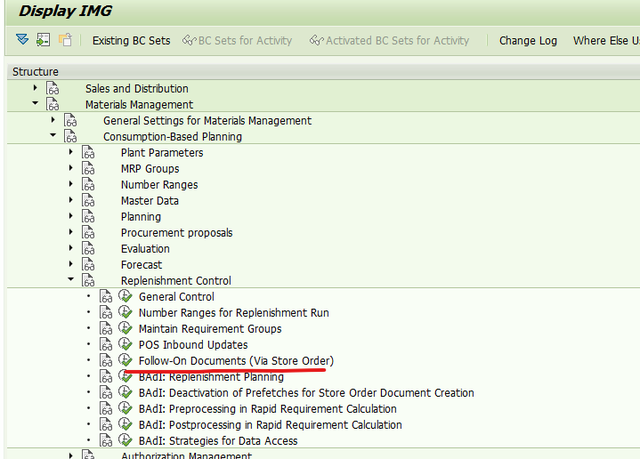This screenshot has width=640, height=459.
Task: Run the POS Inbound Updates activity icon
Action: pos(125,344)
